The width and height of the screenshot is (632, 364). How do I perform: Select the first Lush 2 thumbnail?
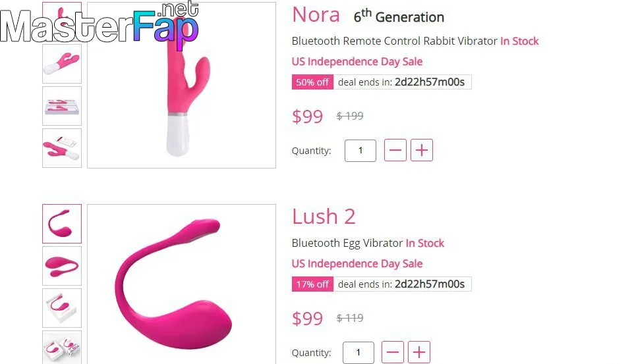point(62,224)
